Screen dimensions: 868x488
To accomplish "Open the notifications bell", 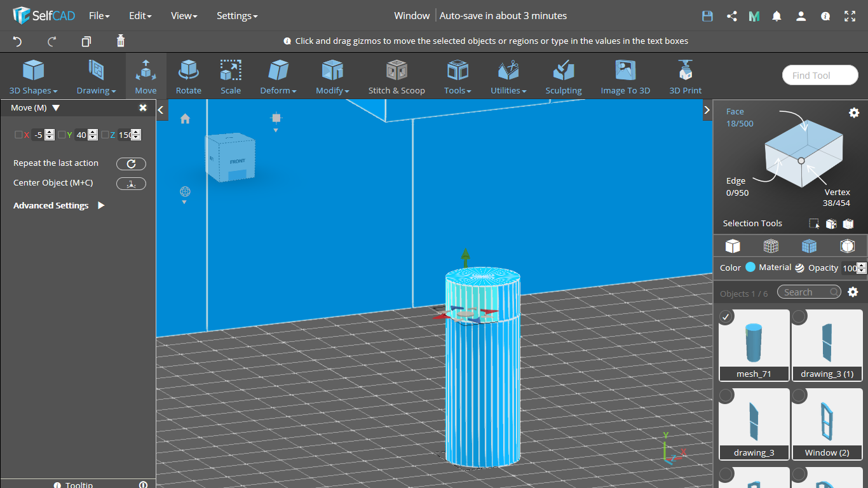I will point(776,17).
